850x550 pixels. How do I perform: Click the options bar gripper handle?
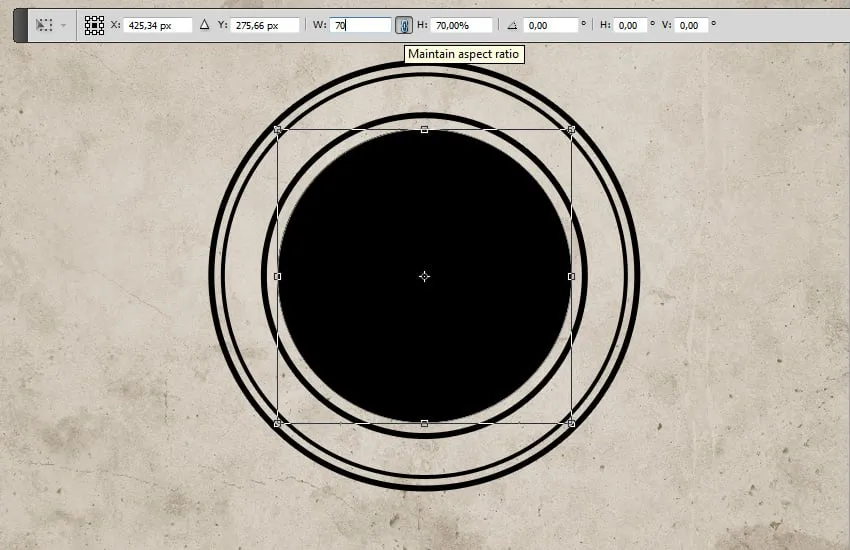coord(17,25)
